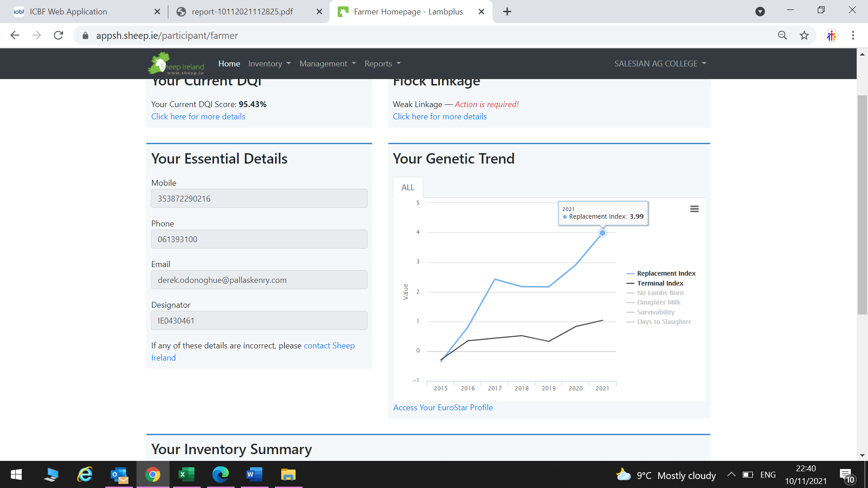Bookmark this page with star icon

[x=804, y=35]
